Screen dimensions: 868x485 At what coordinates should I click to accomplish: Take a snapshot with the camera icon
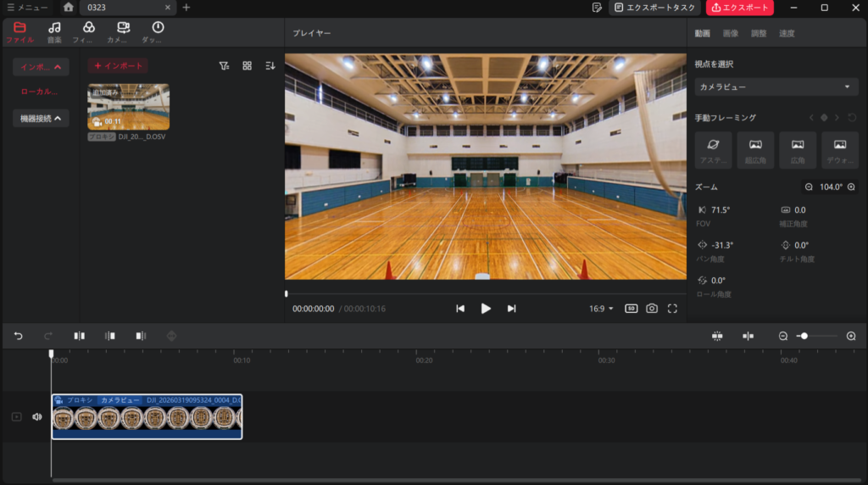652,309
